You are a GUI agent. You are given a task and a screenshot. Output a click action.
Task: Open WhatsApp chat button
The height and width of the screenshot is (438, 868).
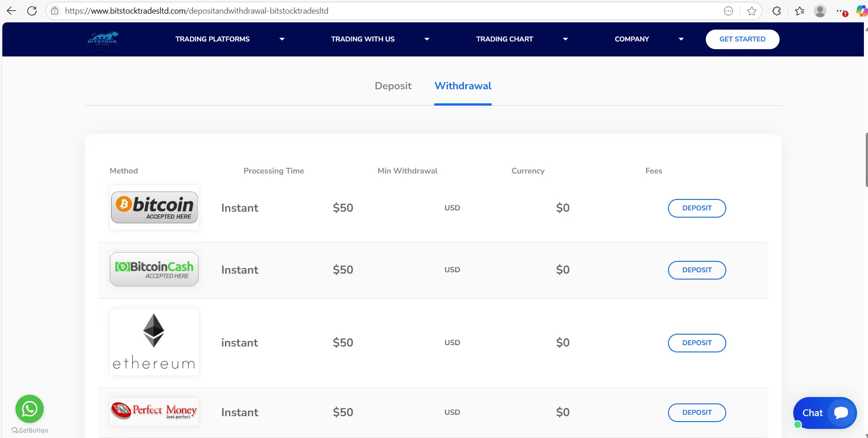click(x=30, y=408)
